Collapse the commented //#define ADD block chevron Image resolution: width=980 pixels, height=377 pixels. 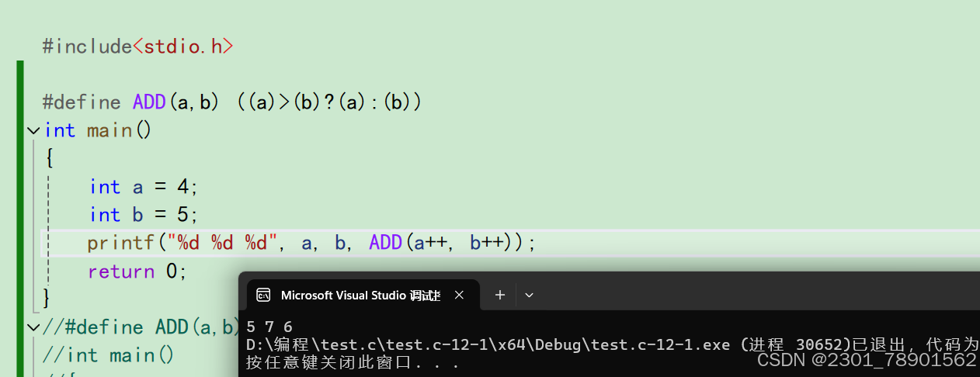tap(33, 327)
